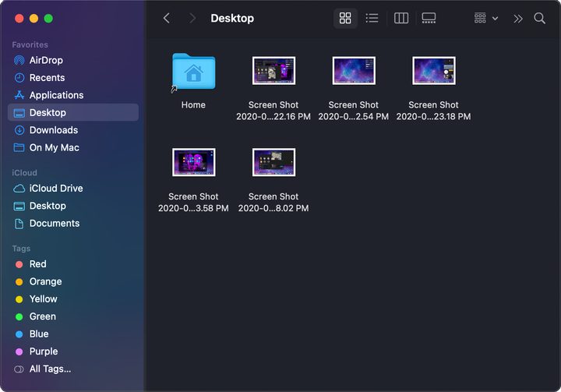Select the Home folder alias
Screen dimensions: 561x392
[193, 72]
